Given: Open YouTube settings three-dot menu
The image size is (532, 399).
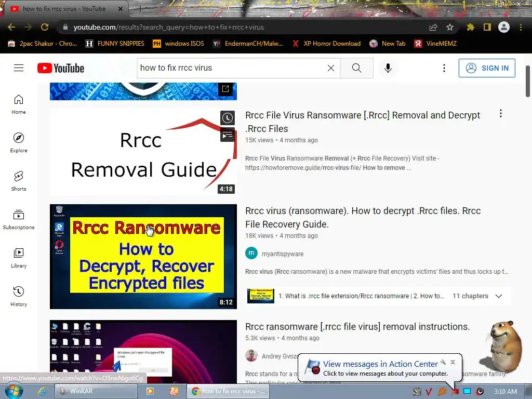Looking at the screenshot, I should click(444, 68).
